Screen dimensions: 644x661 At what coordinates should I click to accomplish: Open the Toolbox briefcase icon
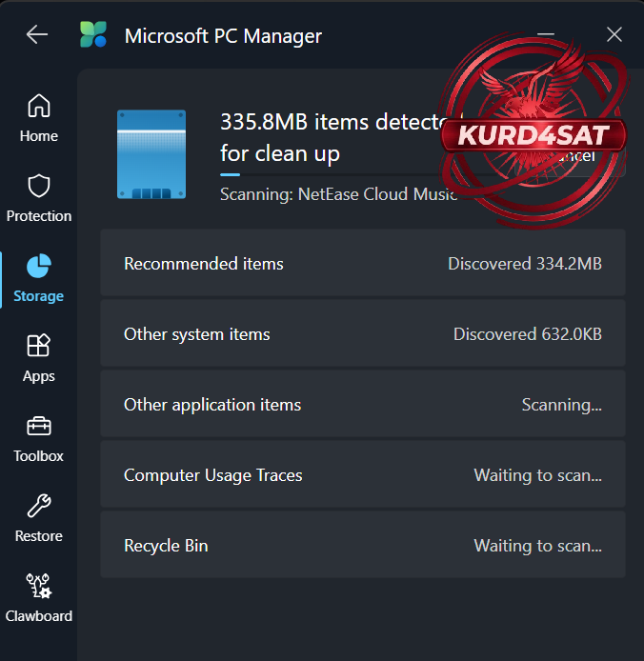[39, 437]
